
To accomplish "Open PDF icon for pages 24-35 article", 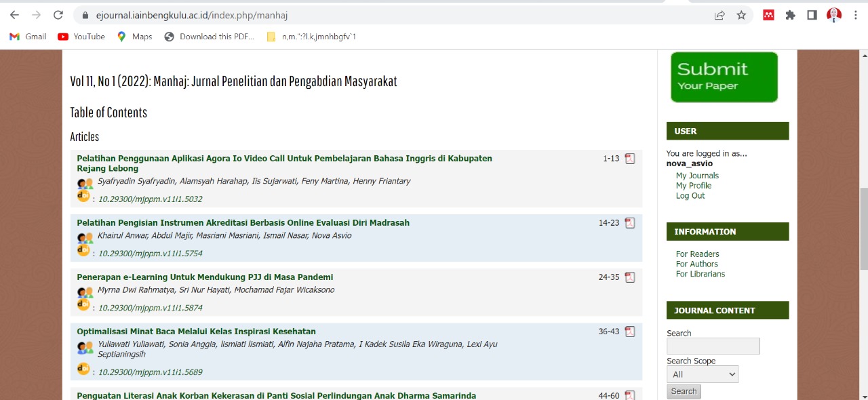I will point(630,277).
